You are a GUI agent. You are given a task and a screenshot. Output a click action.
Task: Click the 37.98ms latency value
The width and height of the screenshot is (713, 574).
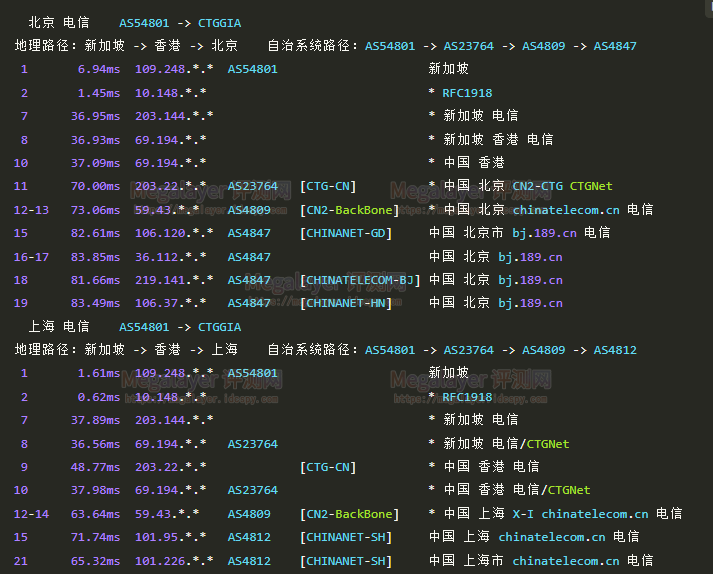click(x=95, y=490)
